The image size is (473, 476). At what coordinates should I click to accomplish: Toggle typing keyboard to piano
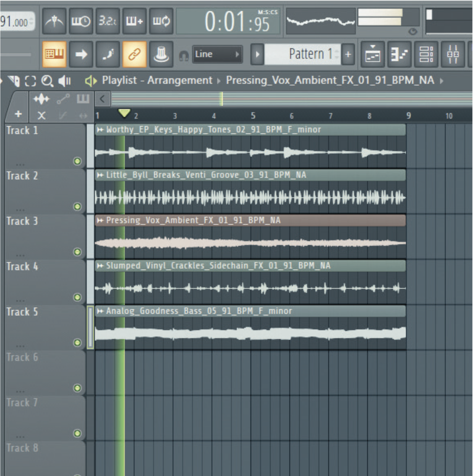54,54
